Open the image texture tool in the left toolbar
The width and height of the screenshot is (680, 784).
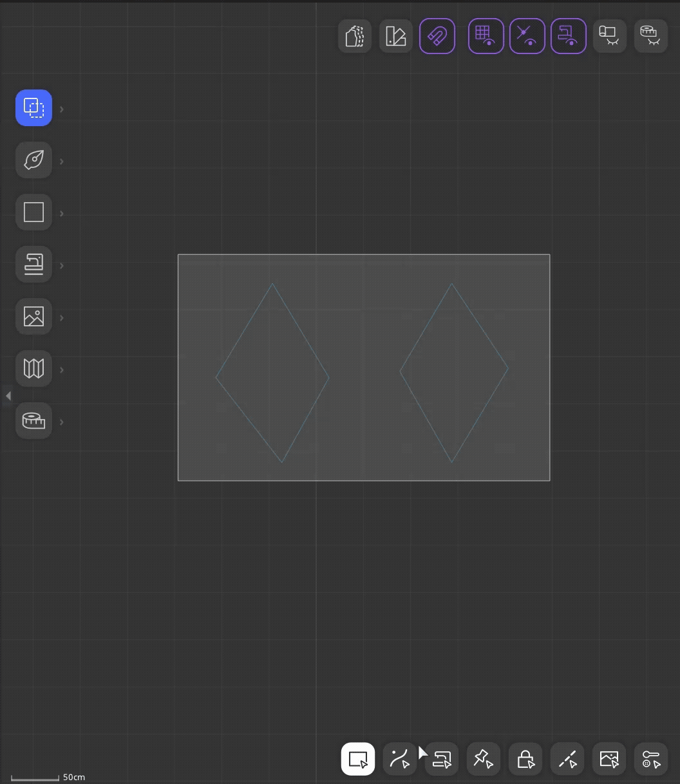coord(33,316)
